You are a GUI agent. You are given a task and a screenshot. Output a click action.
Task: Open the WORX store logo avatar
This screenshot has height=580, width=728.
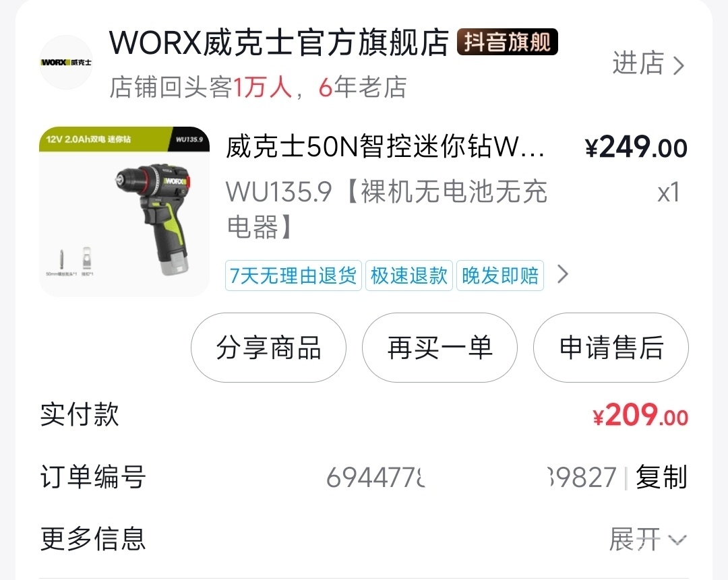(x=66, y=62)
